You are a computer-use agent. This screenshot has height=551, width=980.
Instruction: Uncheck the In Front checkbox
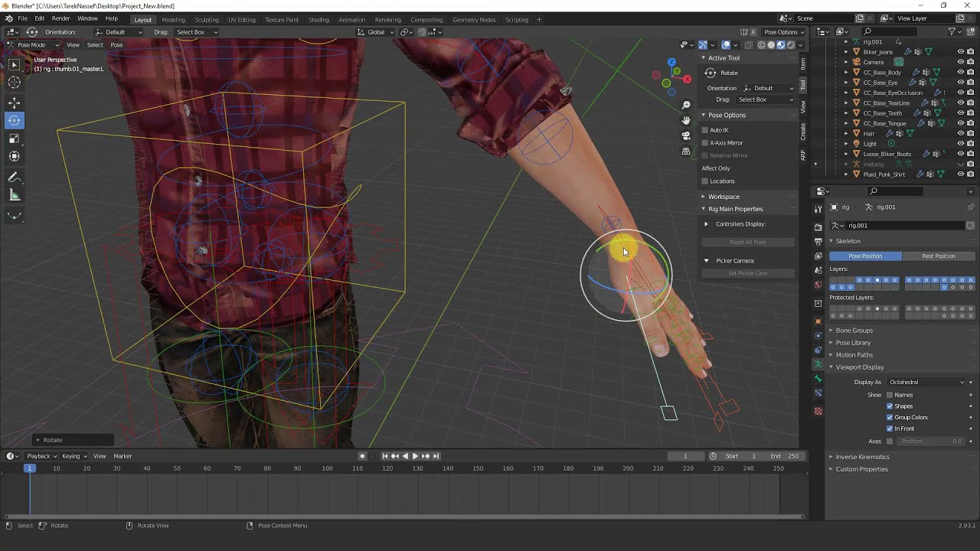pos(890,429)
